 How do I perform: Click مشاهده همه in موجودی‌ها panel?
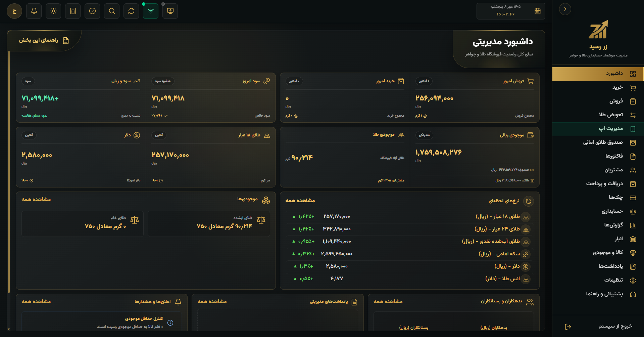coord(36,200)
